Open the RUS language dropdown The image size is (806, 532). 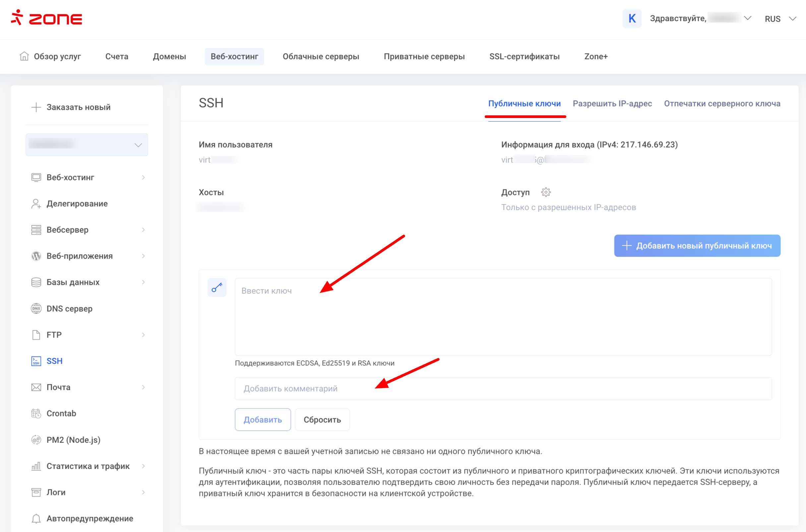point(780,19)
